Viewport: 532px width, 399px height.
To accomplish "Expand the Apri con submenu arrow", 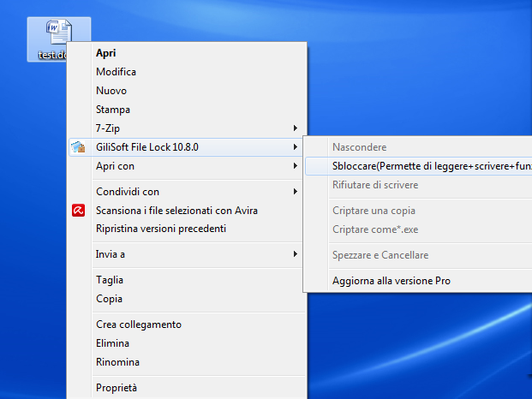I will 296,166.
